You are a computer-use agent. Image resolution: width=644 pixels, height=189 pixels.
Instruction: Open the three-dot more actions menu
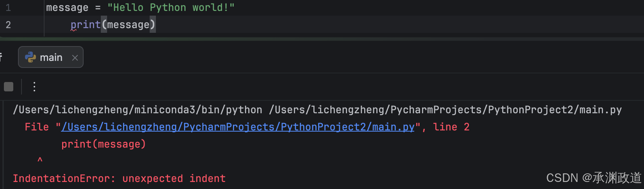click(34, 87)
